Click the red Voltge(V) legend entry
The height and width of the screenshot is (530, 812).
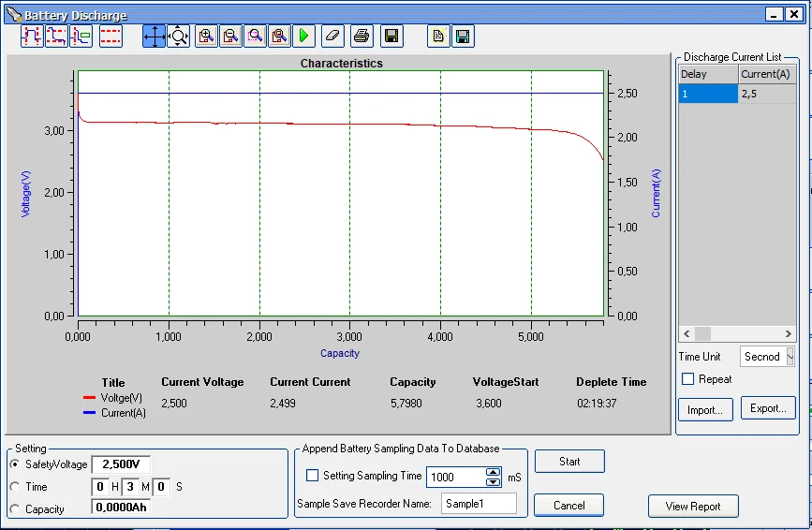112,397
